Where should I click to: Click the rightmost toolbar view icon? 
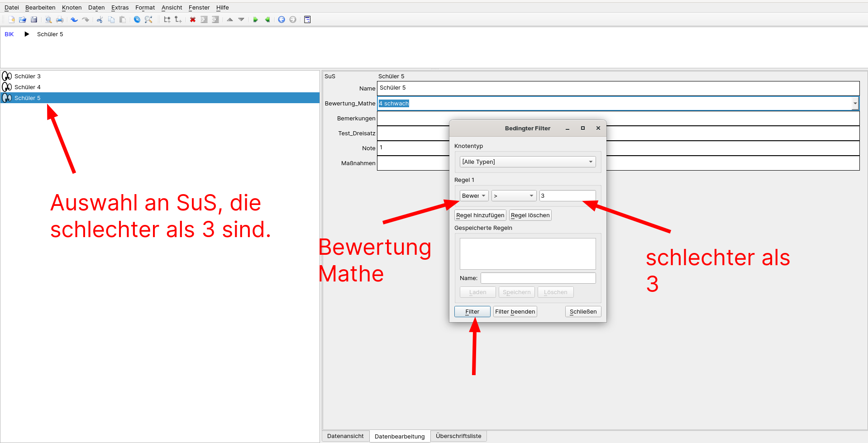[307, 19]
